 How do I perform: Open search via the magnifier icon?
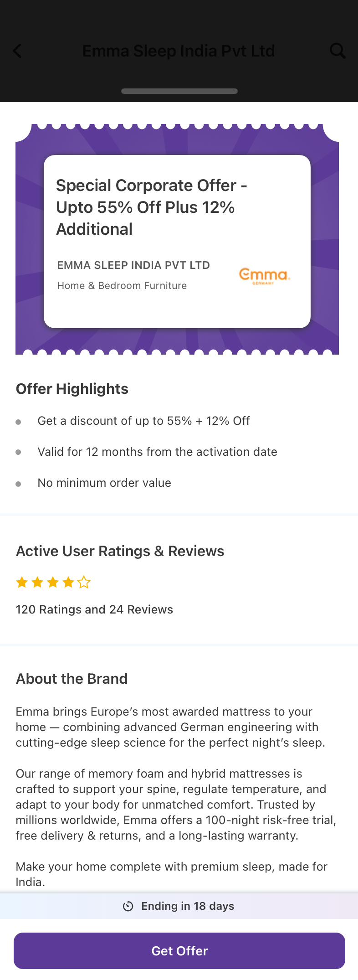coord(338,51)
